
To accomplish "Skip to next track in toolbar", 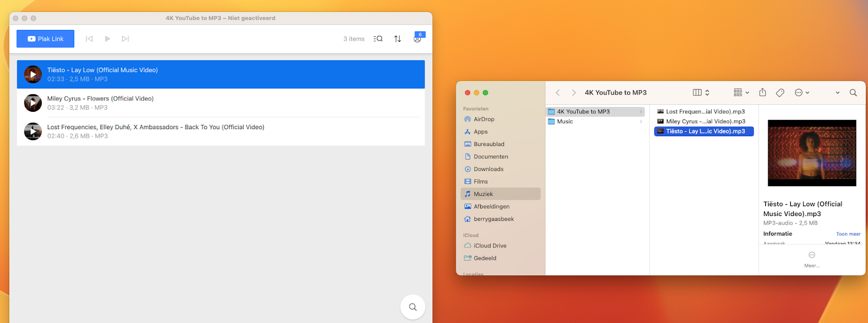I will [125, 39].
